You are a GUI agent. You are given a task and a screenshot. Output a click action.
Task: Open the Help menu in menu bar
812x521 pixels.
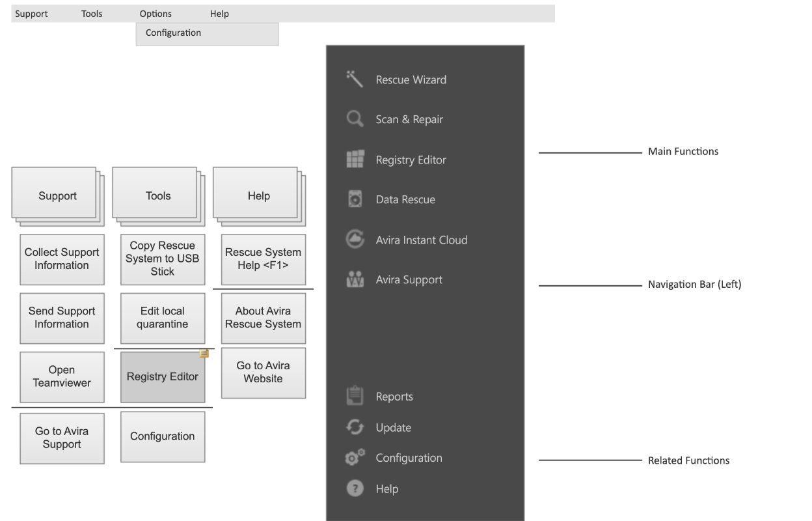point(219,14)
